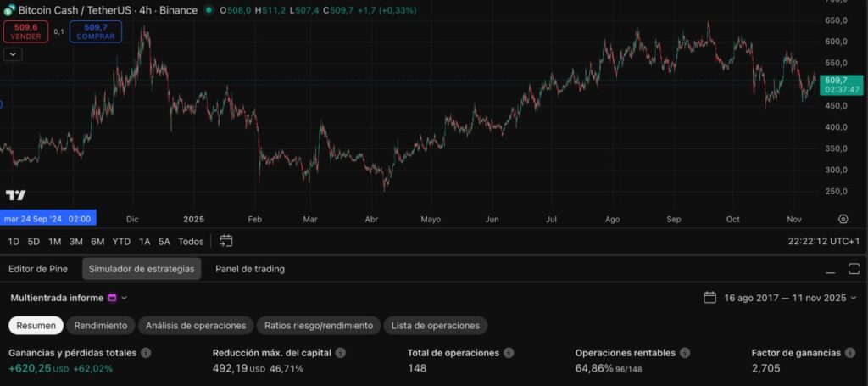Open chart settings gear on the time axis
This screenshot has width=868, height=386.
(843, 219)
